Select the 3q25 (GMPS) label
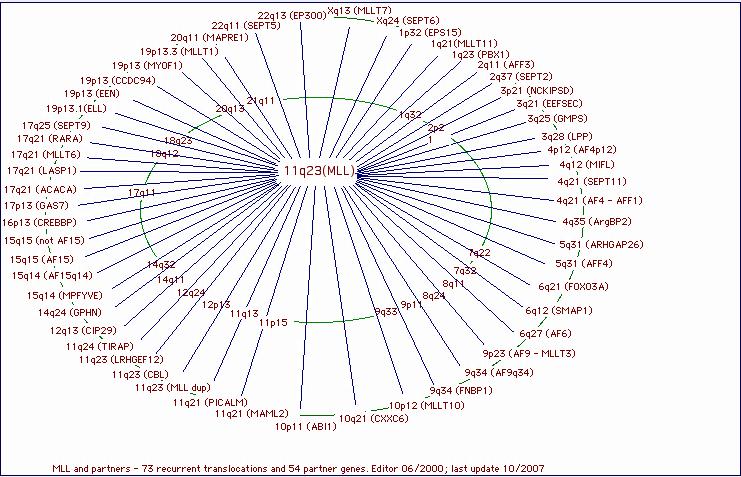741x477 pixels. [557, 119]
